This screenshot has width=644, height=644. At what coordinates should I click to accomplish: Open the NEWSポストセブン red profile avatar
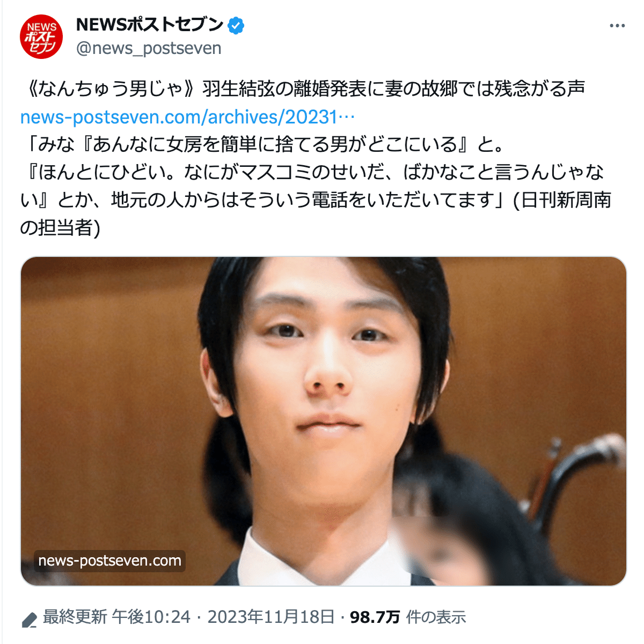click(x=41, y=37)
